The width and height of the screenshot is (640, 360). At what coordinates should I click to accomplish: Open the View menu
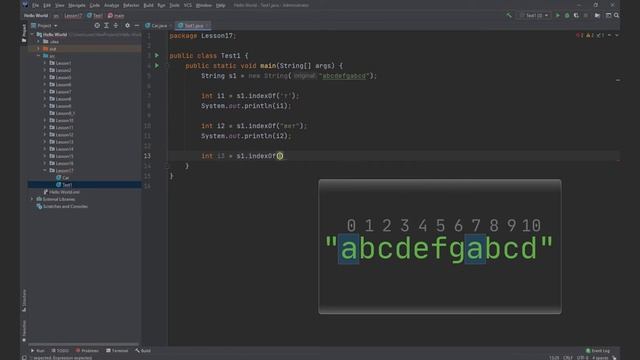60,5
